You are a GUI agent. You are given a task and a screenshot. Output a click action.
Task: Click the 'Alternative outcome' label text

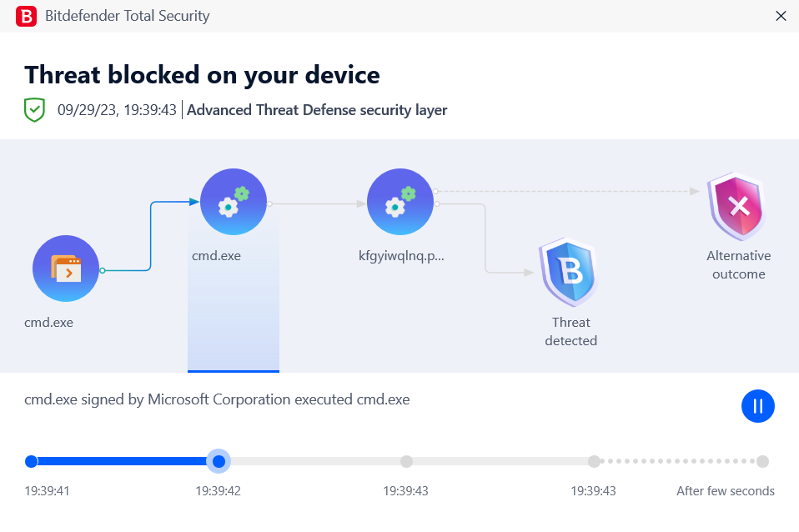pyautogui.click(x=738, y=265)
